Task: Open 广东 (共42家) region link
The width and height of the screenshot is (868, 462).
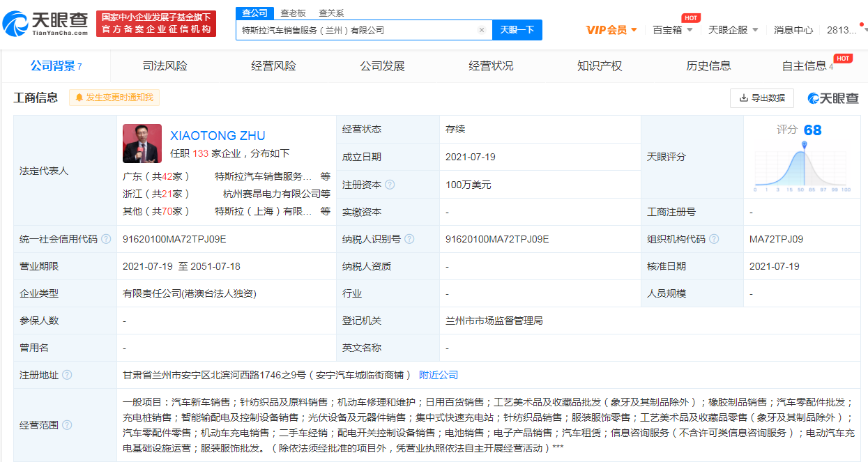Action: coord(156,176)
